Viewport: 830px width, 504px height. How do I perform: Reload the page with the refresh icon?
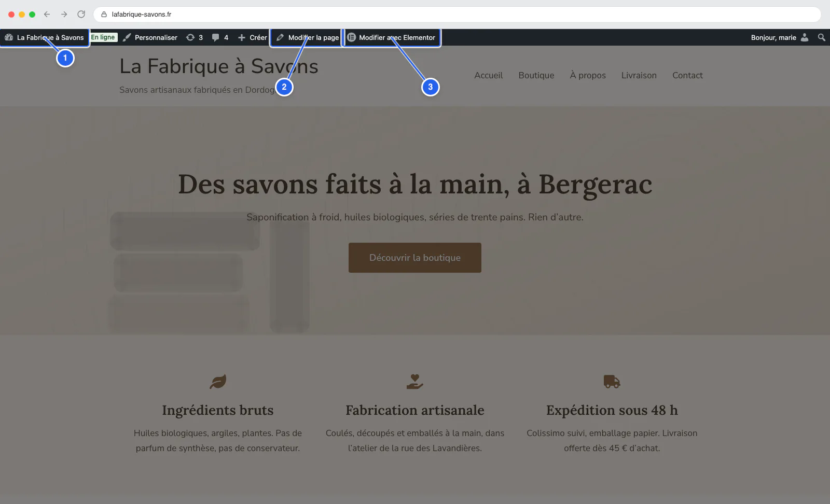pos(81,15)
